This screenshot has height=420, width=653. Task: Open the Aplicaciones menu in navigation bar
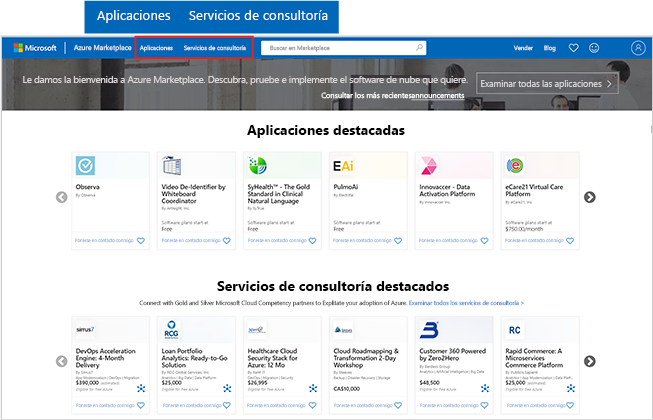coord(156,48)
